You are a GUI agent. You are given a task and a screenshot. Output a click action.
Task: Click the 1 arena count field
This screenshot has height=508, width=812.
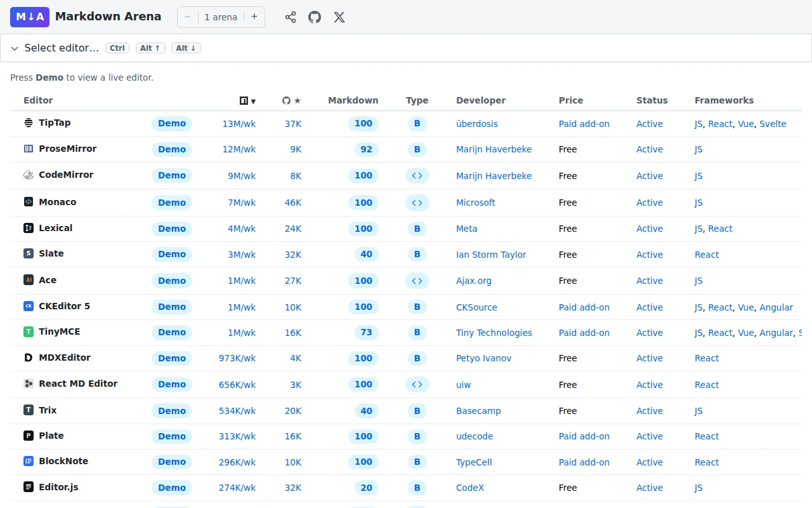pyautogui.click(x=221, y=17)
